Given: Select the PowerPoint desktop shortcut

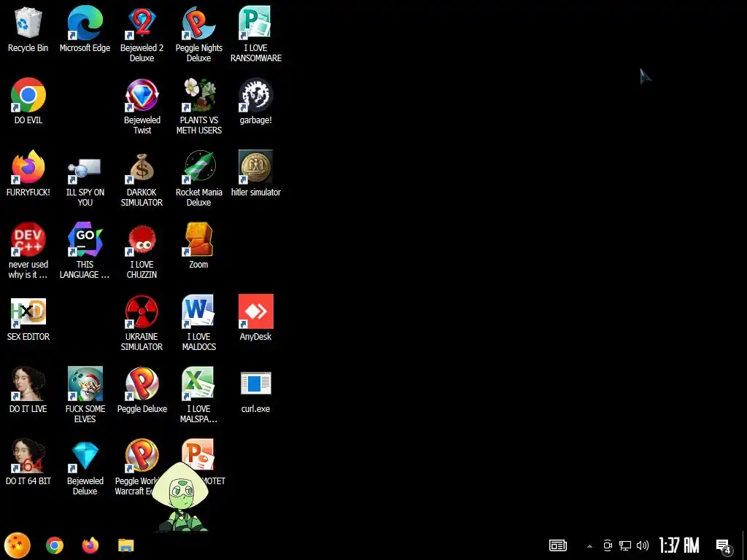Looking at the screenshot, I should 198,454.
